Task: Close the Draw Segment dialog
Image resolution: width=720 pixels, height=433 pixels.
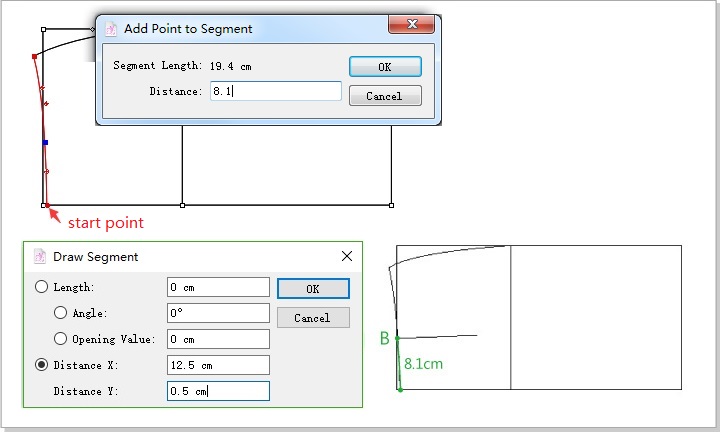Action: [x=347, y=256]
